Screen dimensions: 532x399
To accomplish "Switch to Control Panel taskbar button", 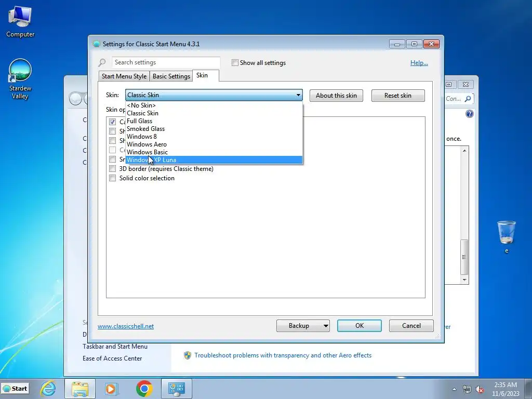I will coord(177,389).
